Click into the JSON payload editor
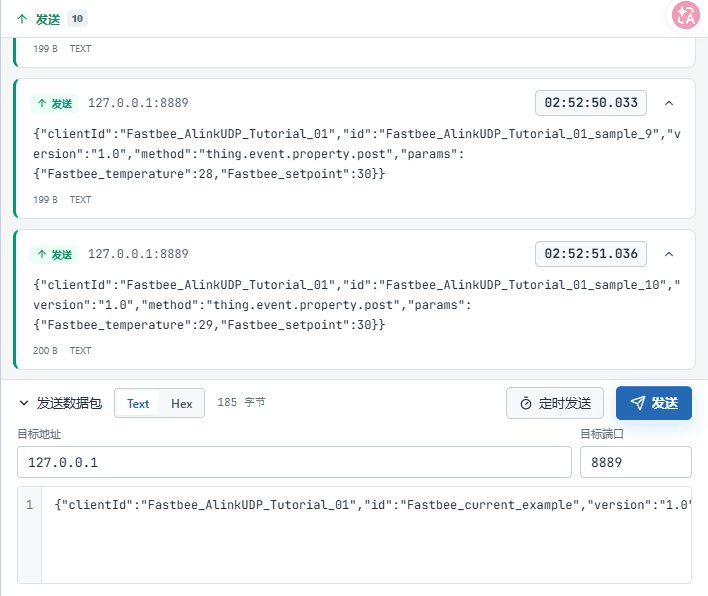The width and height of the screenshot is (708, 596). pyautogui.click(x=366, y=535)
